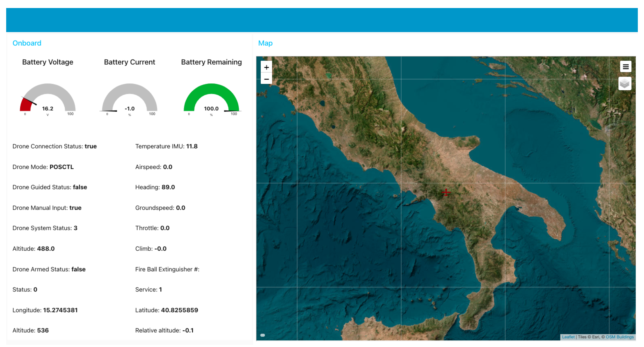644x347 pixels.
Task: Click the blue header bar
Action: [322, 20]
